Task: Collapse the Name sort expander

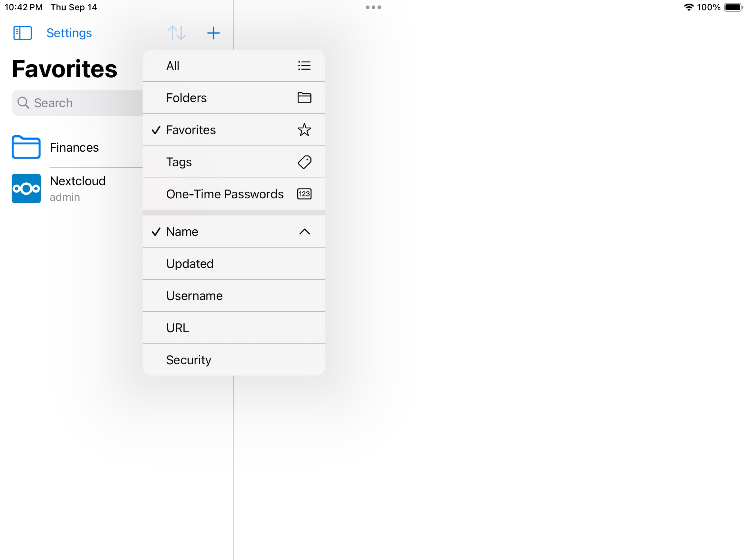Action: pos(305,231)
